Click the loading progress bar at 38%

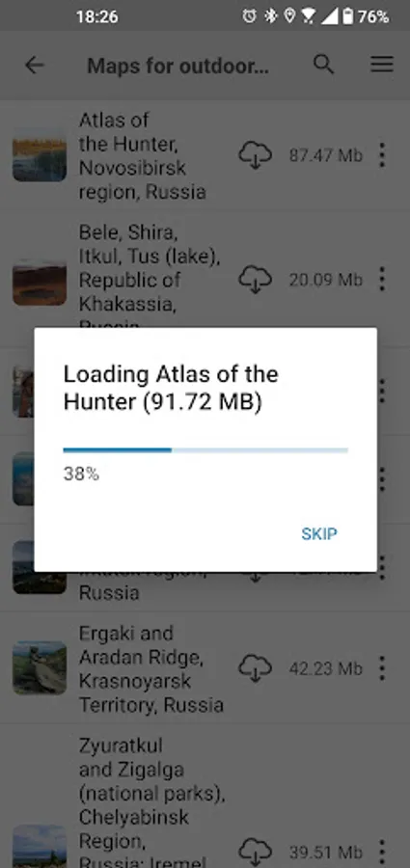pos(205,450)
